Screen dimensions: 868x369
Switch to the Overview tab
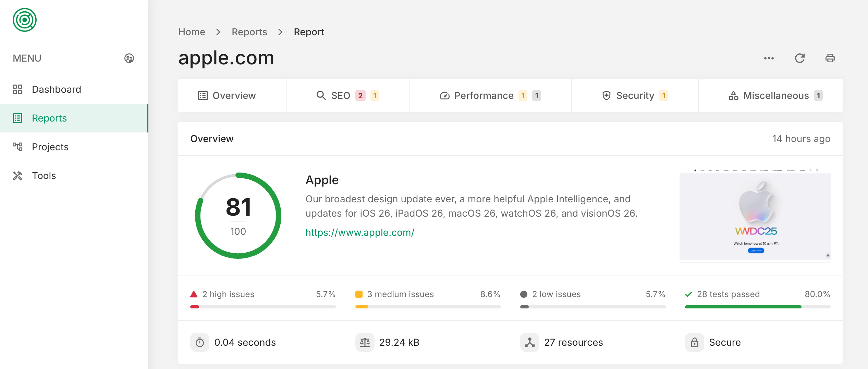click(232, 96)
